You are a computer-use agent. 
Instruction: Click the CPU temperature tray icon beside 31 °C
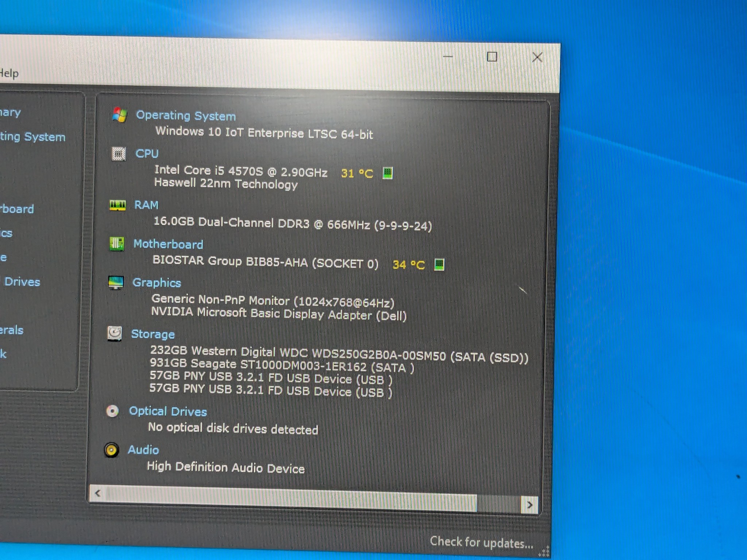[x=387, y=173]
